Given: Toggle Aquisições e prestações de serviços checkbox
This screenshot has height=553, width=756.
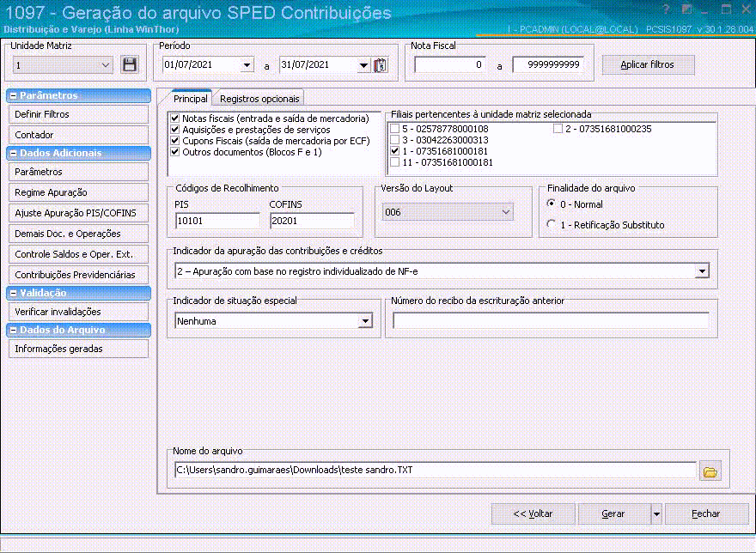Looking at the screenshot, I should pyautogui.click(x=175, y=129).
